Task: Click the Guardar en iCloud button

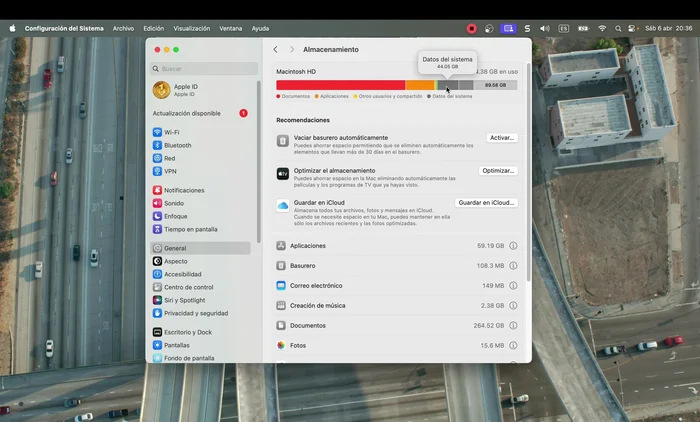Action: pyautogui.click(x=486, y=203)
